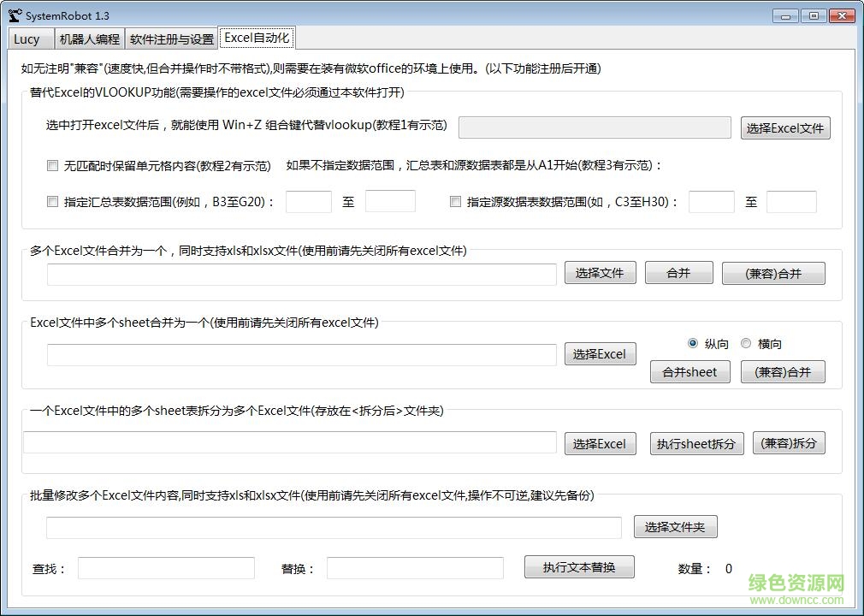This screenshot has width=864, height=616.
Task: Switch to the Lucy tab
Action: tap(30, 38)
